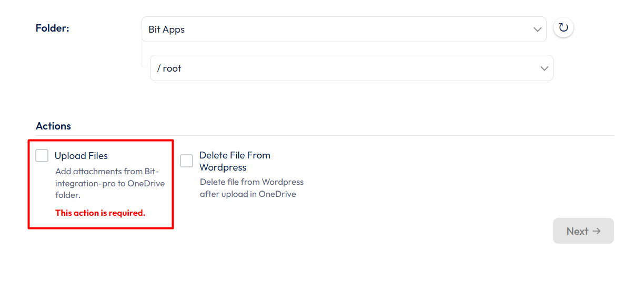The image size is (644, 289).
Task: Select the Actions section heading
Action: tap(53, 126)
